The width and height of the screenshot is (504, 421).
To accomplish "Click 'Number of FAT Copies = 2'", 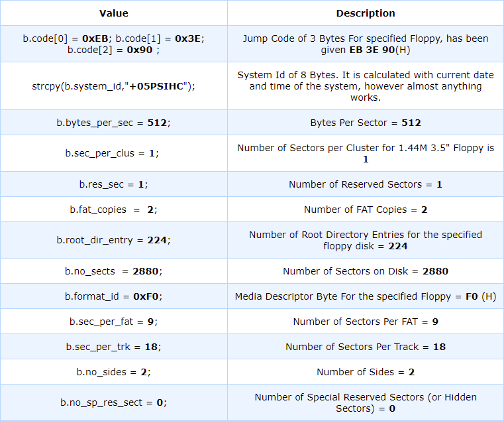I will click(366, 210).
